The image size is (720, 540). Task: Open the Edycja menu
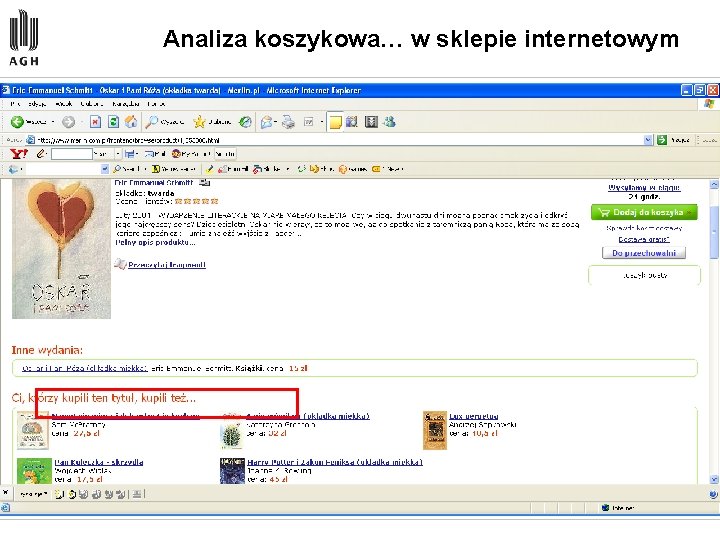point(37,104)
